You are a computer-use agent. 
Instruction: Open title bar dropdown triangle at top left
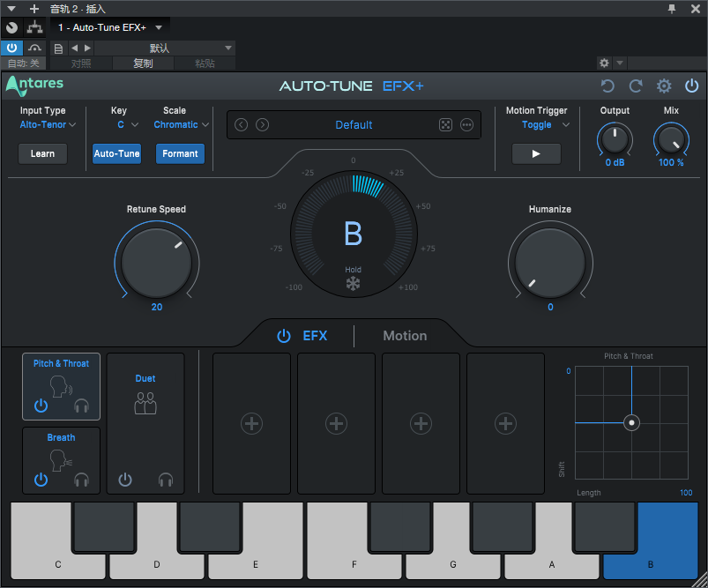click(x=11, y=9)
